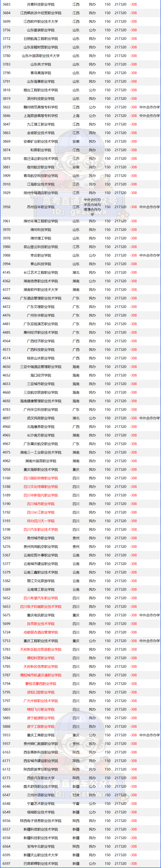
Task: Click 潍坊科技学院 entry
Action: click(x=41, y=230)
